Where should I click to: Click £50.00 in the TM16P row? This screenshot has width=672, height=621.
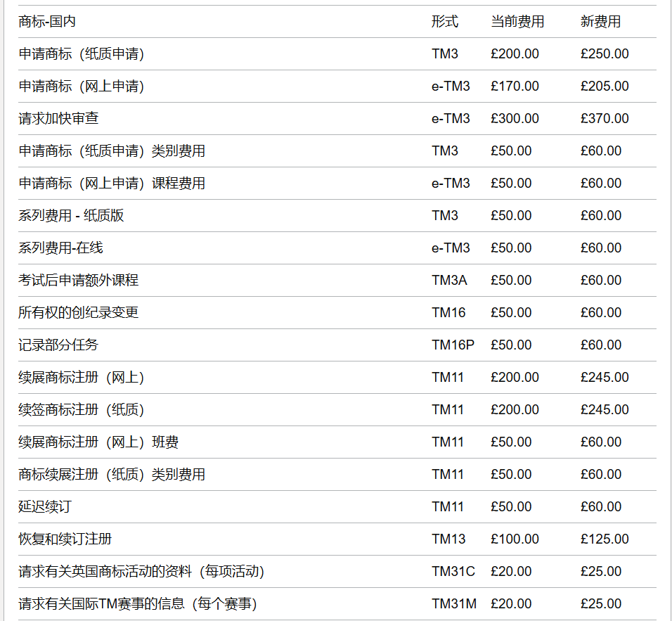511,345
